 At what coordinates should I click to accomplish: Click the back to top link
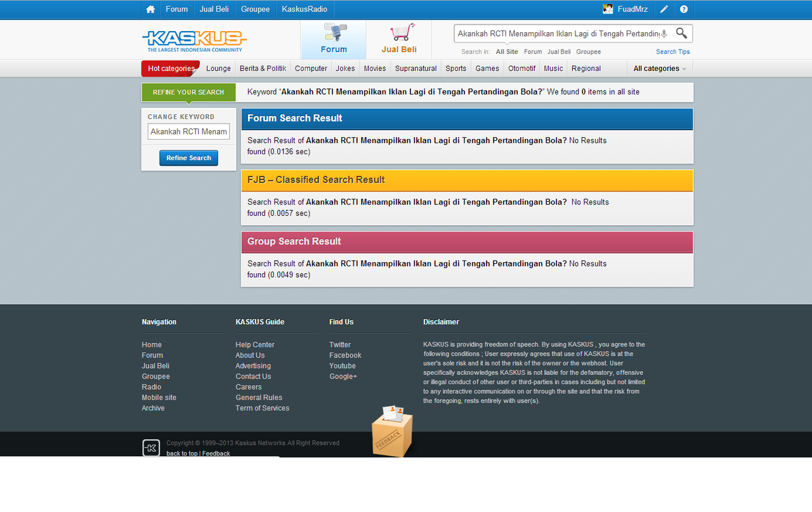pyautogui.click(x=181, y=454)
